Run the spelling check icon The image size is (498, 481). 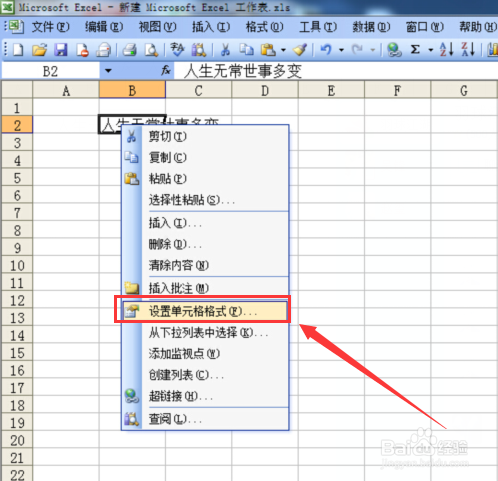(x=177, y=50)
